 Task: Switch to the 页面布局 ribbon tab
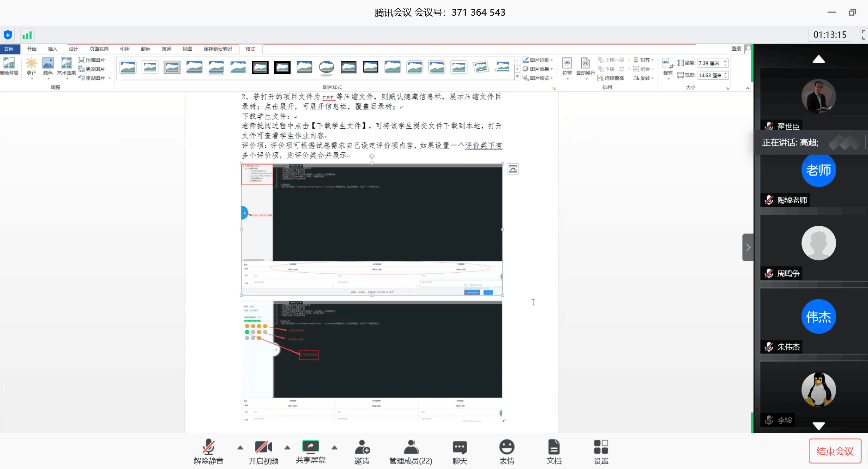(x=99, y=49)
